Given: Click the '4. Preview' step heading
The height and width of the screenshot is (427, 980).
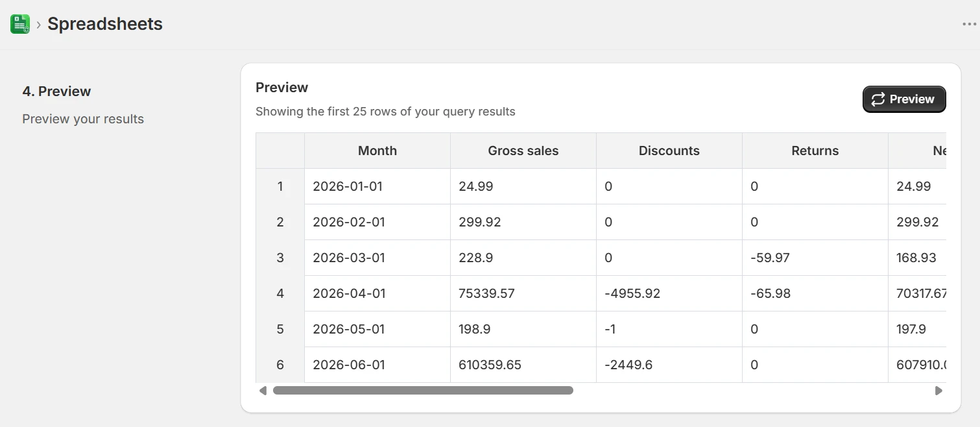Looking at the screenshot, I should point(56,91).
